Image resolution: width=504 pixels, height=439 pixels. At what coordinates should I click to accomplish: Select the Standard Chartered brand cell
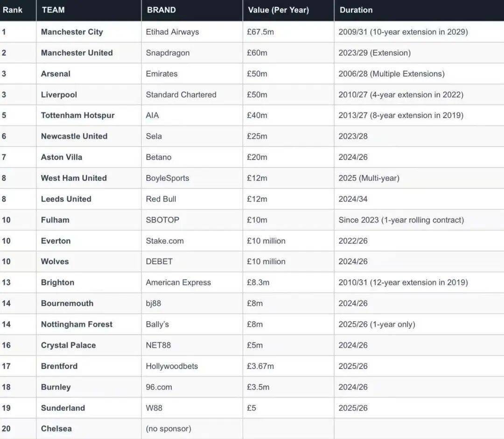181,95
